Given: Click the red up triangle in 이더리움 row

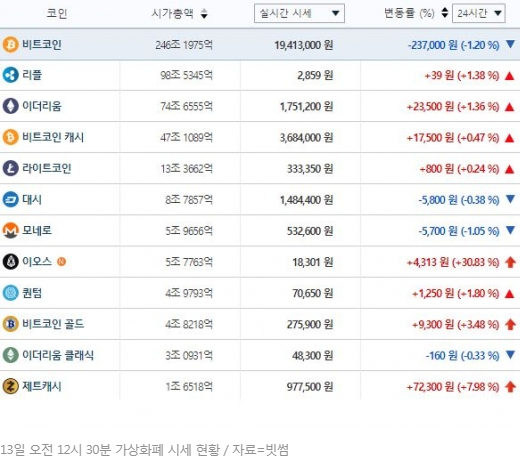Looking at the screenshot, I should 510,107.
